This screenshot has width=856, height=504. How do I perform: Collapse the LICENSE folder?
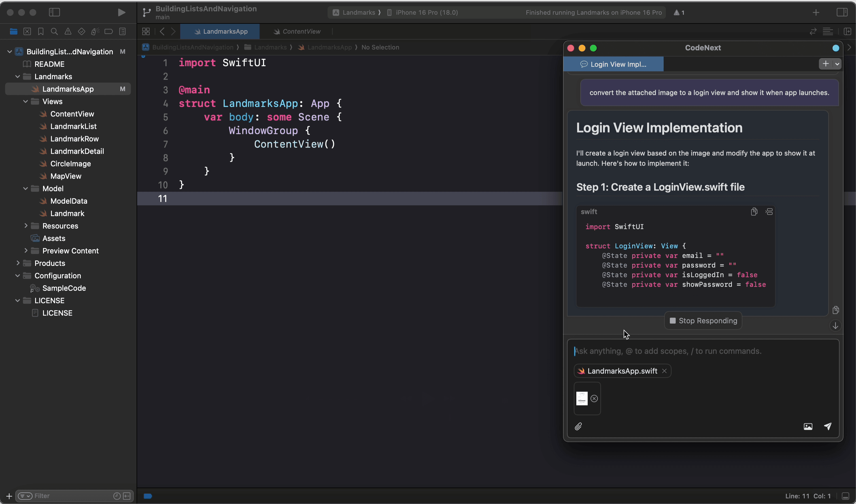click(x=18, y=301)
